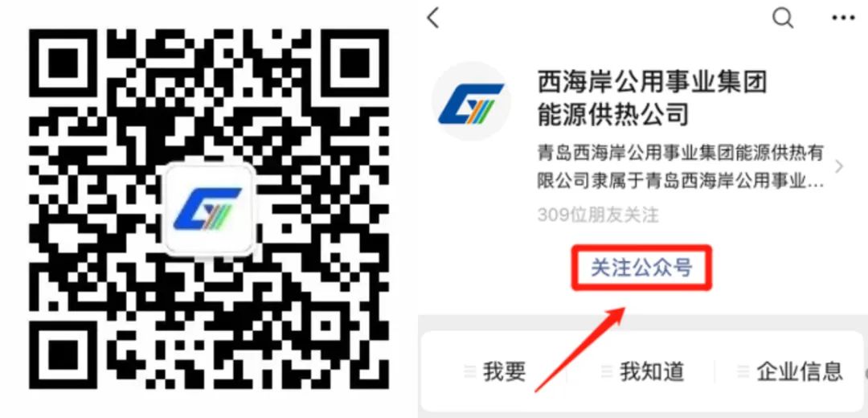Open the 我知道 menu
868x418 pixels.
click(641, 371)
